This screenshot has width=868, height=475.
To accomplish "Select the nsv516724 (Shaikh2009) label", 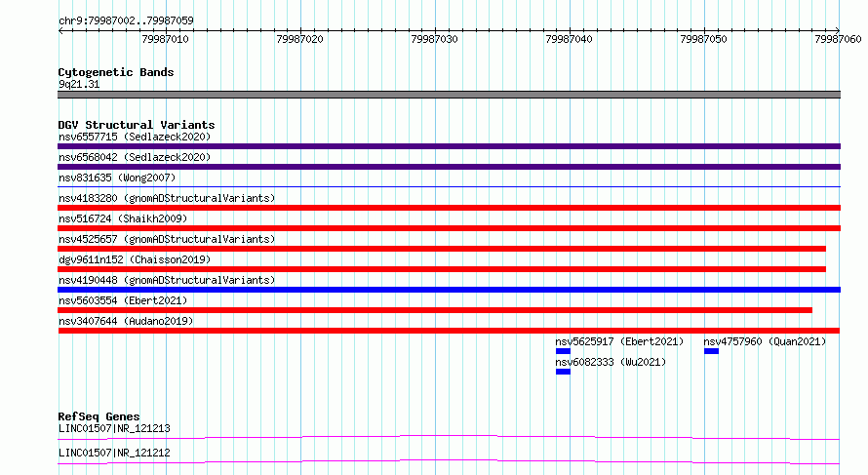I will [123, 218].
